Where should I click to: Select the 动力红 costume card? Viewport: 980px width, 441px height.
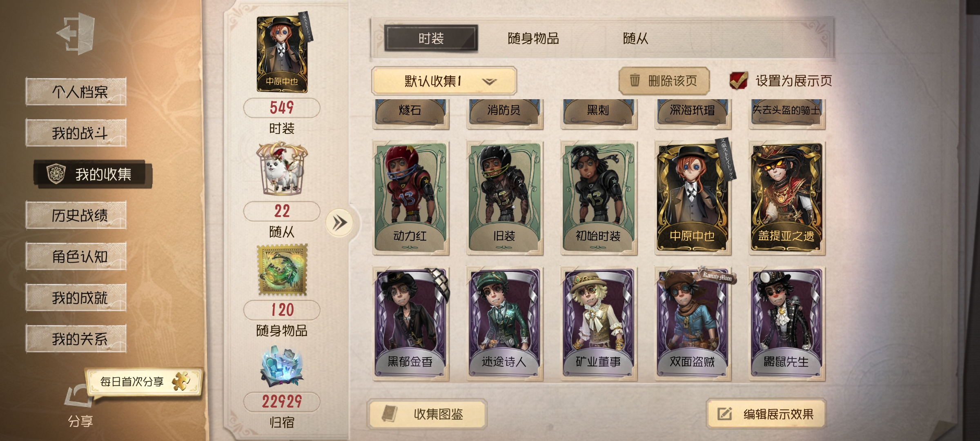click(410, 198)
